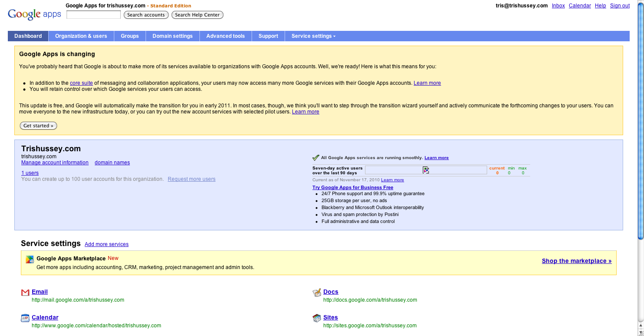
Task: Open the Email service settings link
Action: 40,292
